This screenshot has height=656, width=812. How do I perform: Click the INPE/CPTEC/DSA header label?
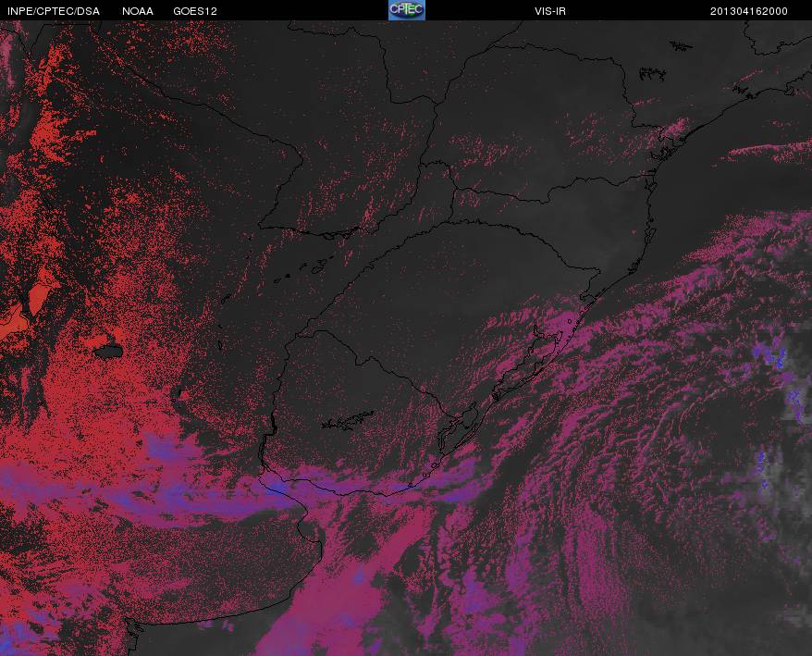[54, 11]
